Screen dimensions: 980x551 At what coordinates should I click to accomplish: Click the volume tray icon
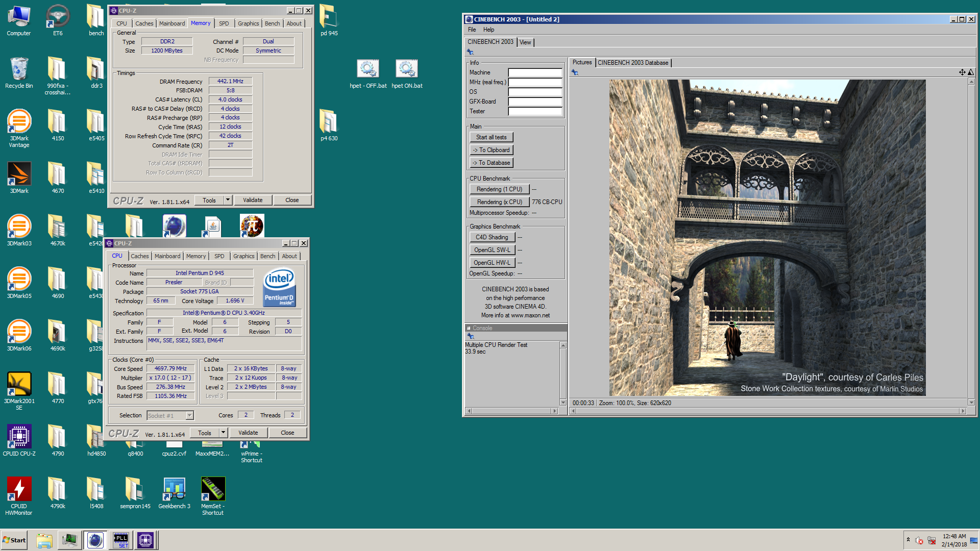[919, 540]
